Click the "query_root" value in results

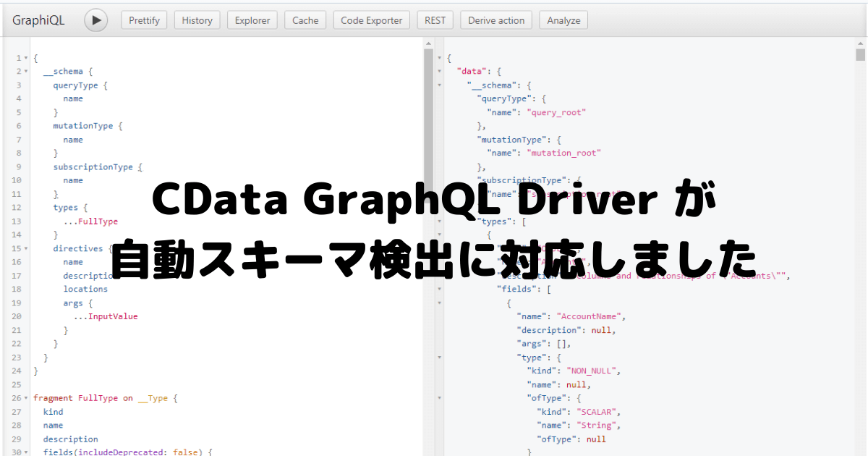pos(556,112)
